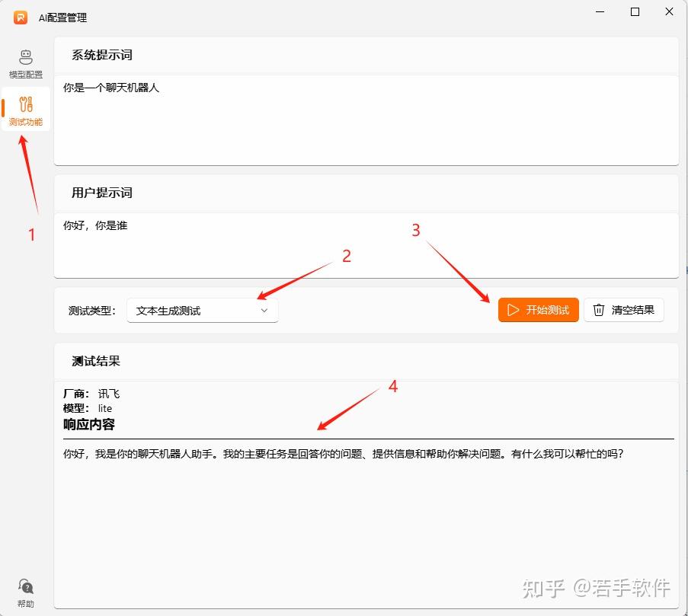Click the 响应内容 heading
The image size is (688, 616).
tap(89, 424)
